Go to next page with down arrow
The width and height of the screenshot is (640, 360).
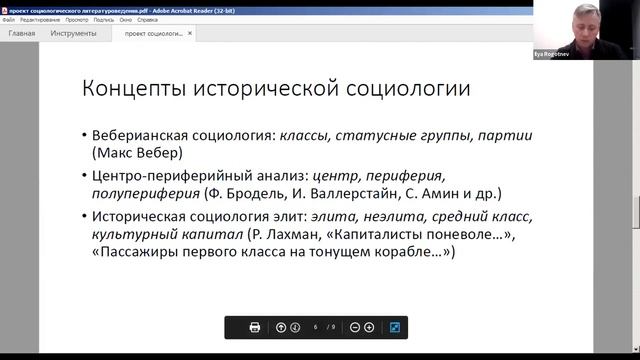pyautogui.click(x=295, y=327)
